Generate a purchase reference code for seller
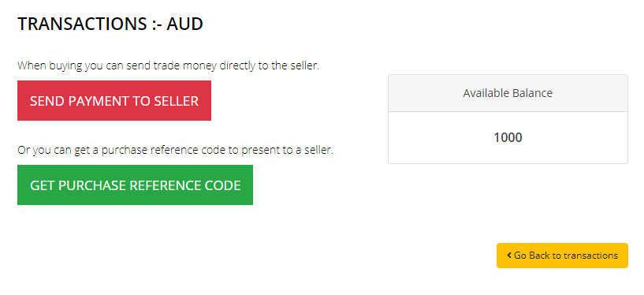 [x=135, y=185]
